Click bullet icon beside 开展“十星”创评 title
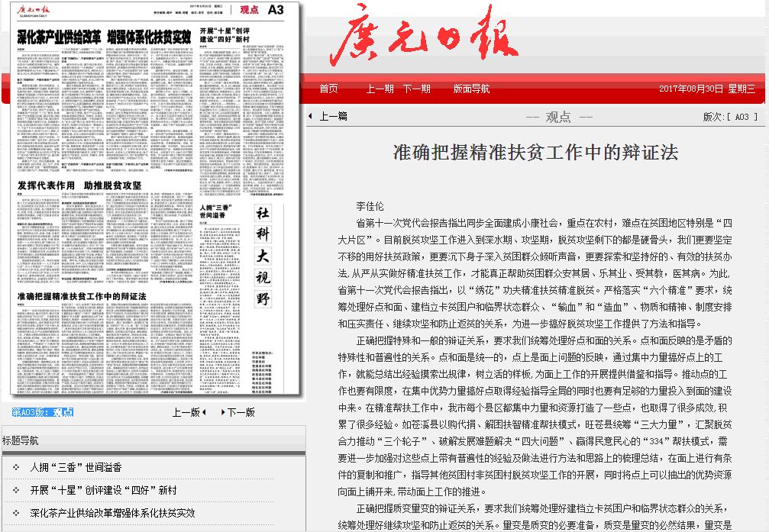 [x=16, y=490]
